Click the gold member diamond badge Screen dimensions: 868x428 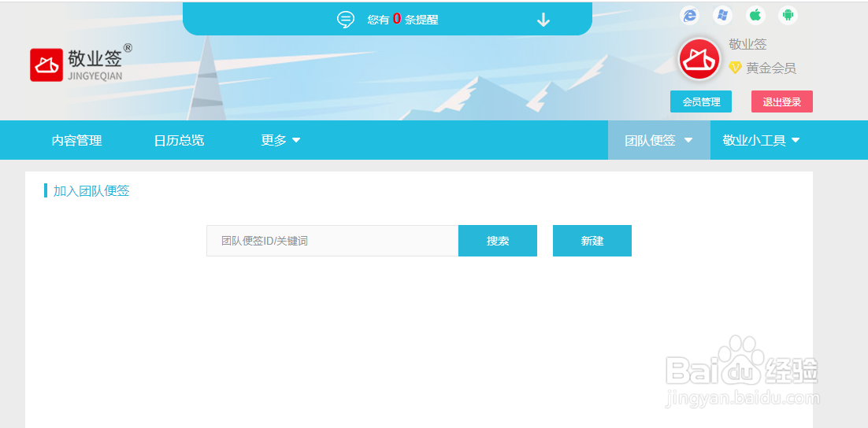coord(735,68)
